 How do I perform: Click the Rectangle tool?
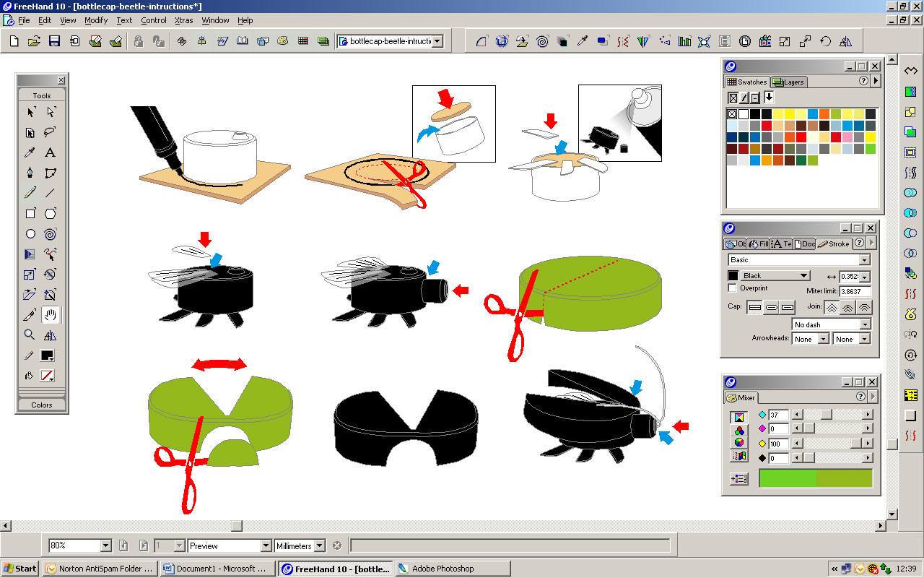coord(30,213)
